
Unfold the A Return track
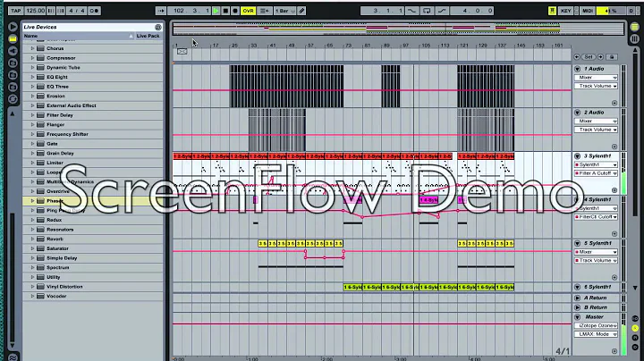[x=577, y=298]
